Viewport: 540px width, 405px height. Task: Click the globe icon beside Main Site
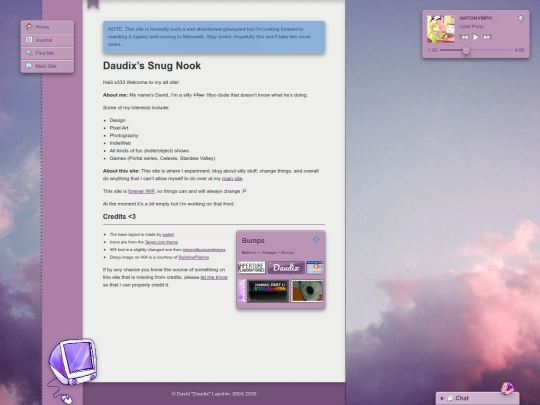29,66
